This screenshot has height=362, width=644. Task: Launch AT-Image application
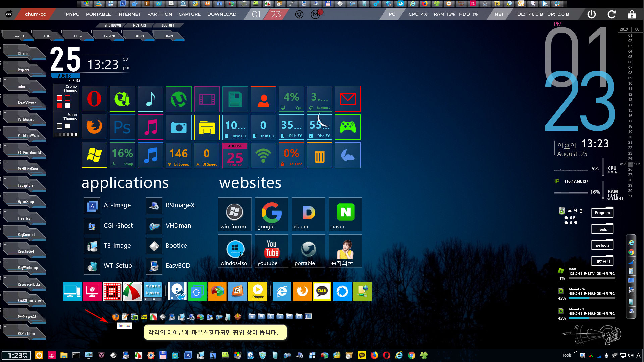coord(108,205)
